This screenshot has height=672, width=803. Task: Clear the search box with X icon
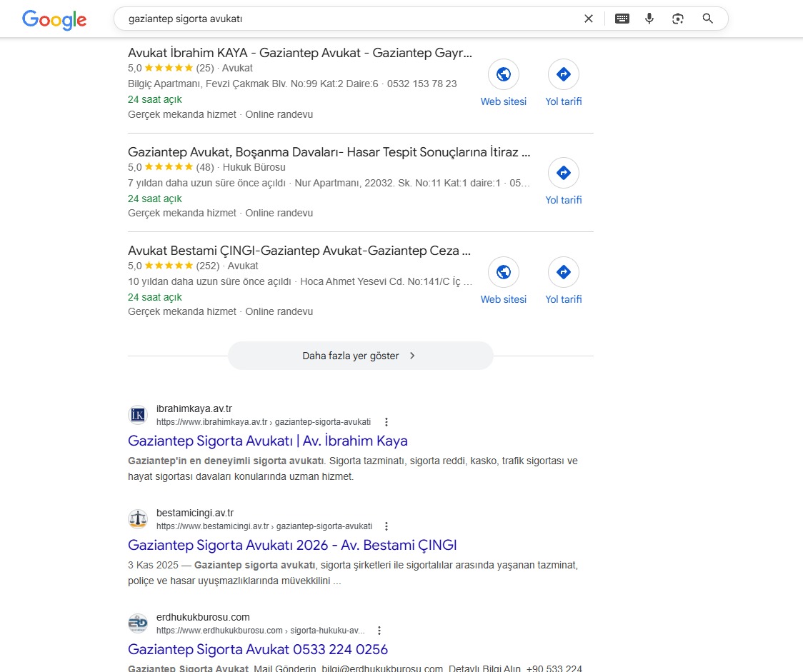pos(589,19)
